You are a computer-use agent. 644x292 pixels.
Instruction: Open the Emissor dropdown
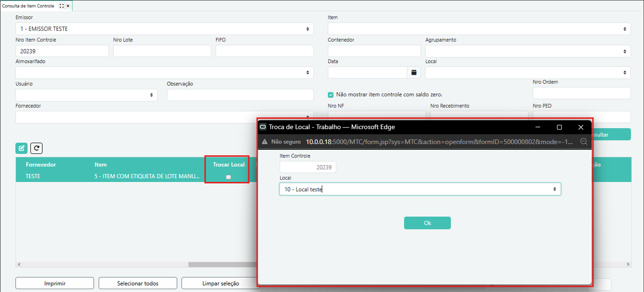164,29
